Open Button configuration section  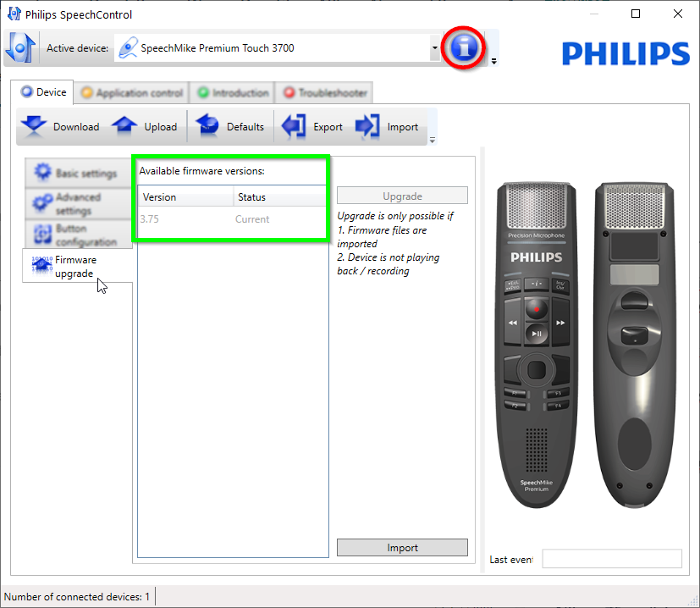(78, 235)
